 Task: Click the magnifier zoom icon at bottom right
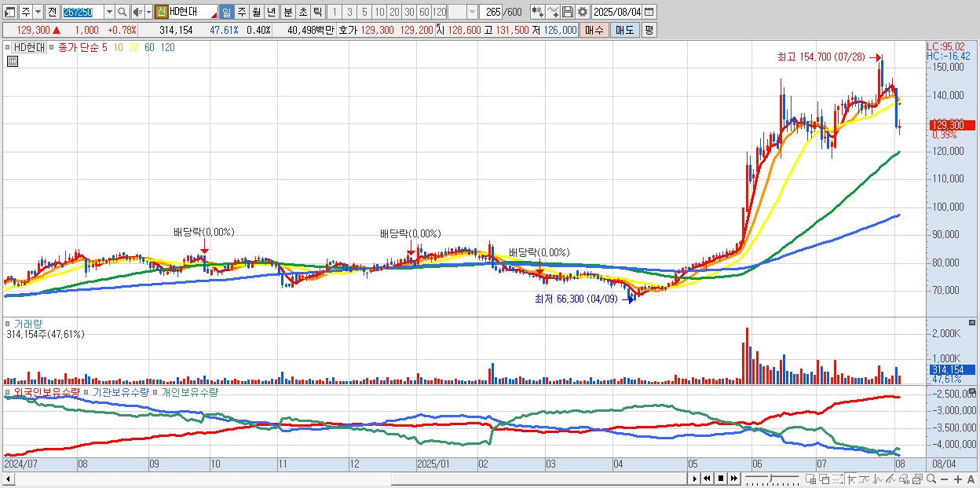point(931,479)
